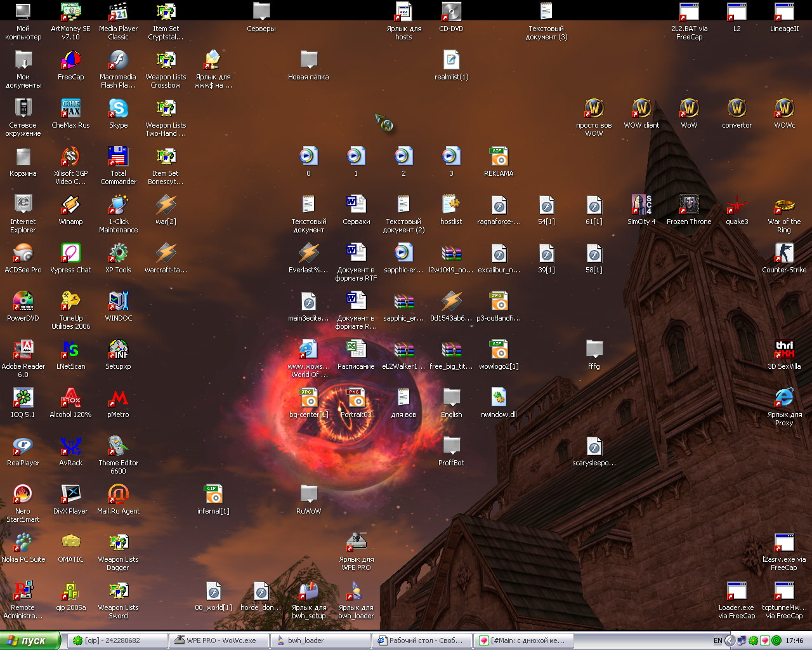This screenshot has height=650, width=812.
Task: Select the War of the Ring shortcut
Action: pyautogui.click(x=784, y=214)
